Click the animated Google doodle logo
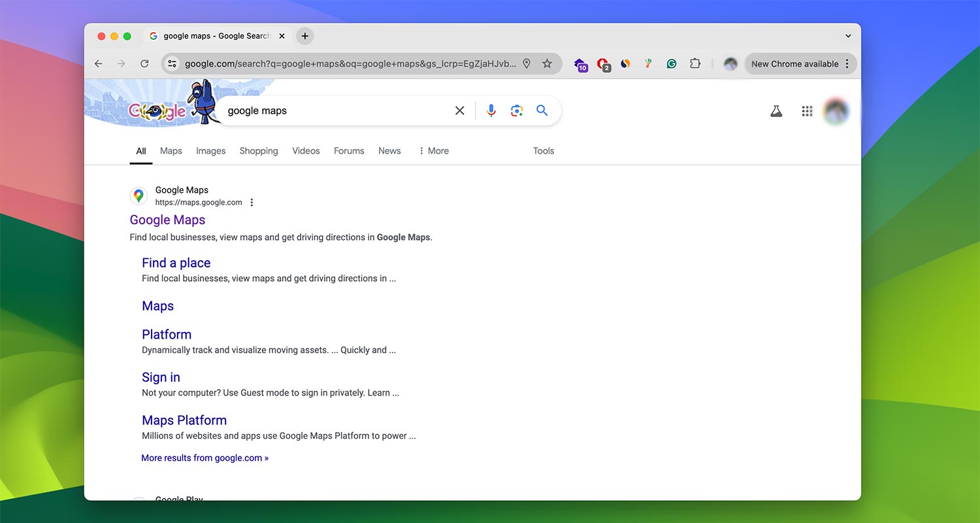980x523 pixels. point(157,110)
